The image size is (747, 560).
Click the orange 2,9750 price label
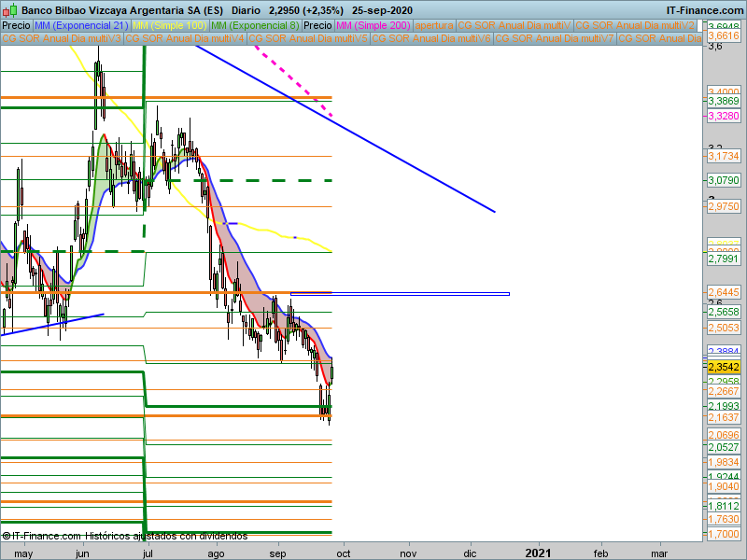click(x=724, y=206)
